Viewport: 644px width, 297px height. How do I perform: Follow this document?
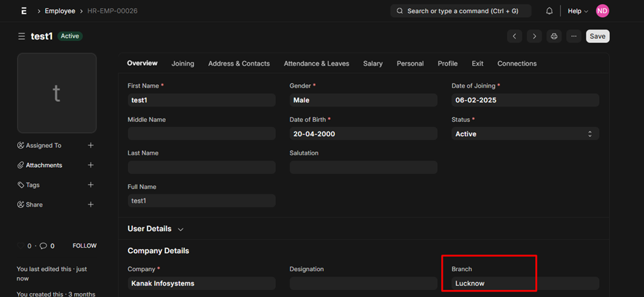[84, 246]
